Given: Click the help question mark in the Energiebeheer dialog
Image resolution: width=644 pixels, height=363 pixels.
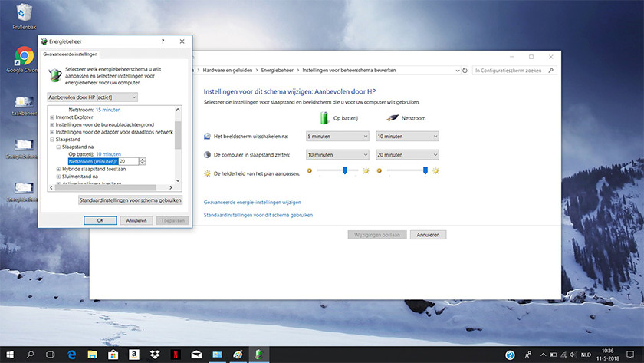Looking at the screenshot, I should point(163,41).
